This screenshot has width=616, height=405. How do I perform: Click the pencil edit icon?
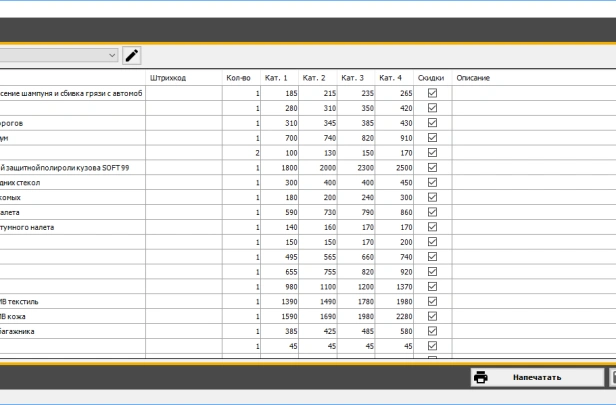click(x=131, y=56)
